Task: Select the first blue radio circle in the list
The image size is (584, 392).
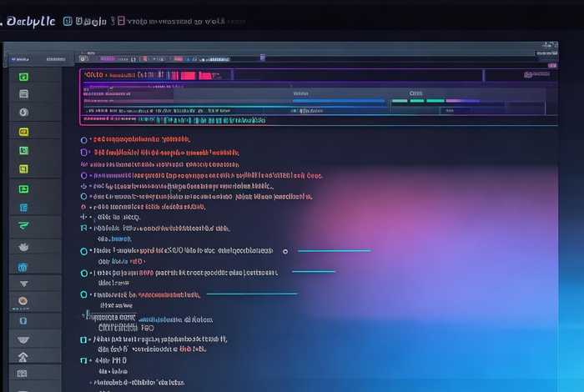Action: (83, 140)
